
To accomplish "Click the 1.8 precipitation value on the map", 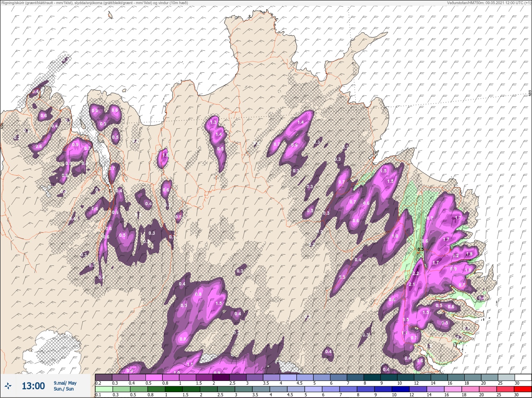I will (470, 254).
